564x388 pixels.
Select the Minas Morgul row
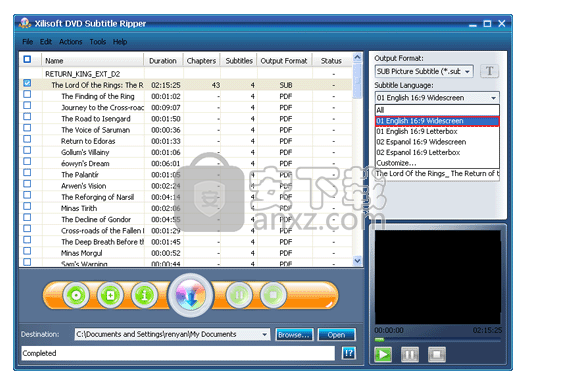tap(186, 253)
